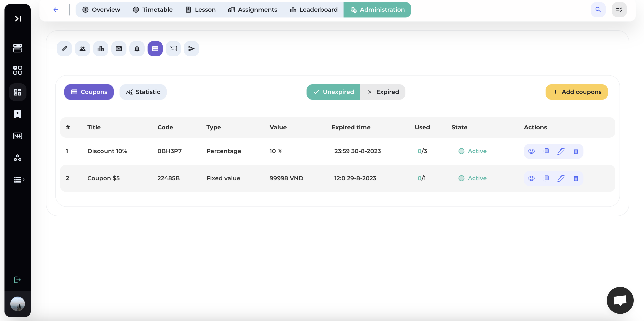The height and width of the screenshot is (321, 644).
Task: Switch to the Timetable tab
Action: [x=152, y=10]
